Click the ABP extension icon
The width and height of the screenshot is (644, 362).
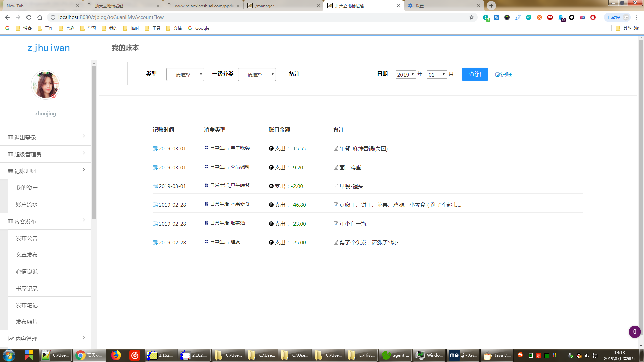tap(550, 17)
